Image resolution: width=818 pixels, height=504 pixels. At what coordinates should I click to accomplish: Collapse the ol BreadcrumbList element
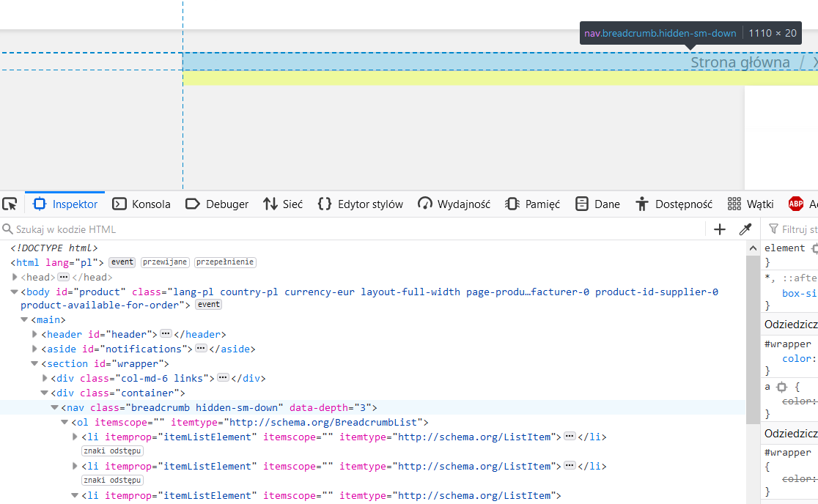pos(65,422)
